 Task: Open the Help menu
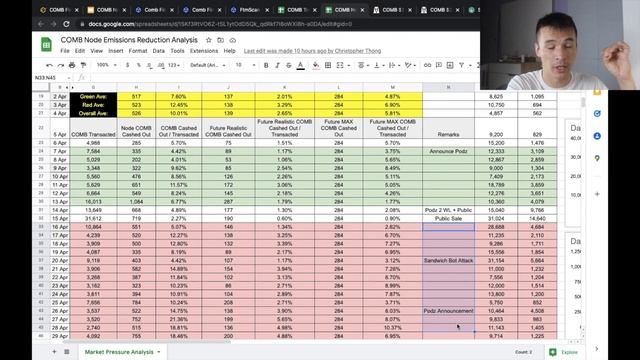click(x=229, y=51)
